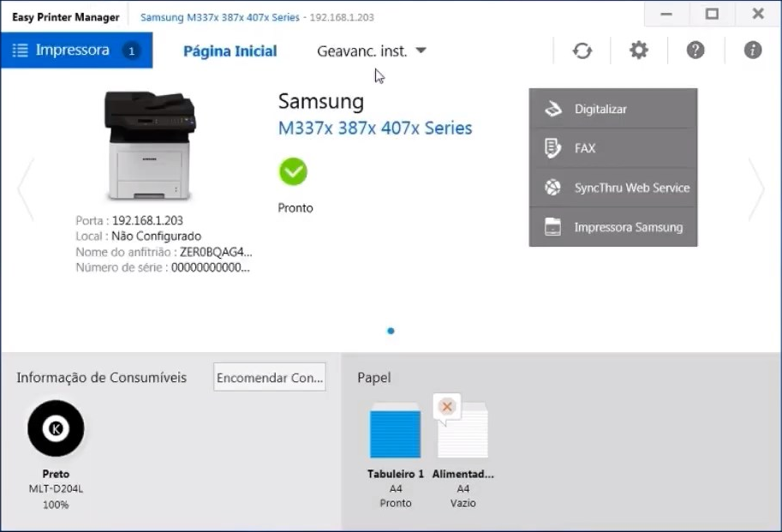Go to the next printer with the right arrow
The height and width of the screenshot is (532, 782).
[756, 189]
